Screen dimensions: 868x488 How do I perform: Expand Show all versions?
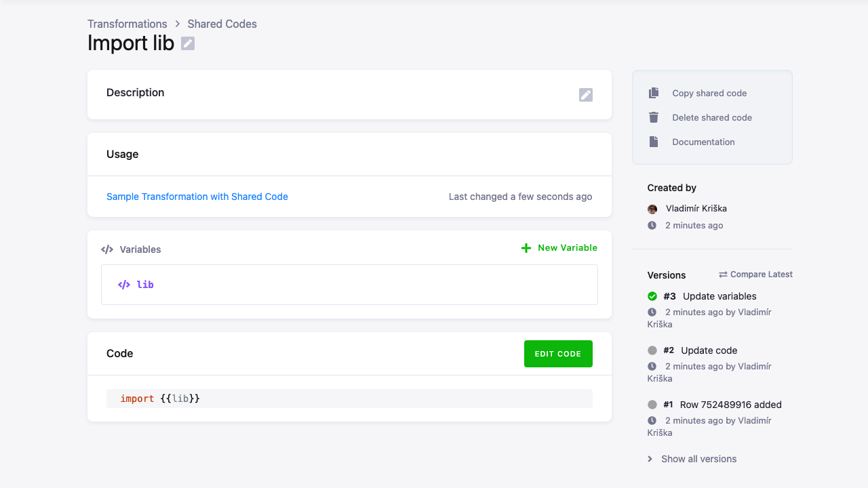tap(698, 459)
